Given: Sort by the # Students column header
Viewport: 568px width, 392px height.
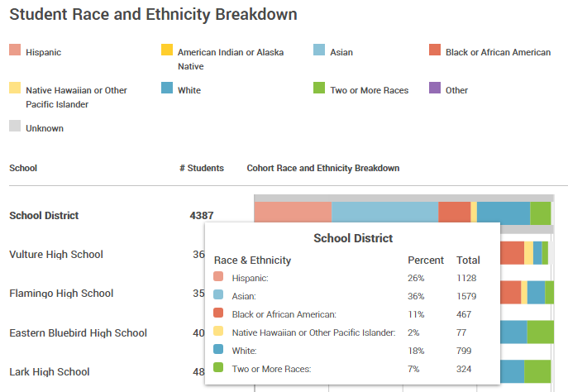Looking at the screenshot, I should point(201,168).
